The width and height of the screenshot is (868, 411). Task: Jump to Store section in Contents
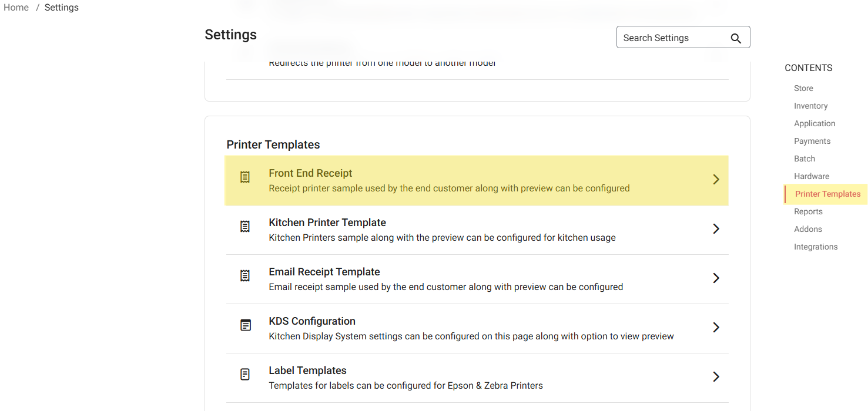click(803, 88)
